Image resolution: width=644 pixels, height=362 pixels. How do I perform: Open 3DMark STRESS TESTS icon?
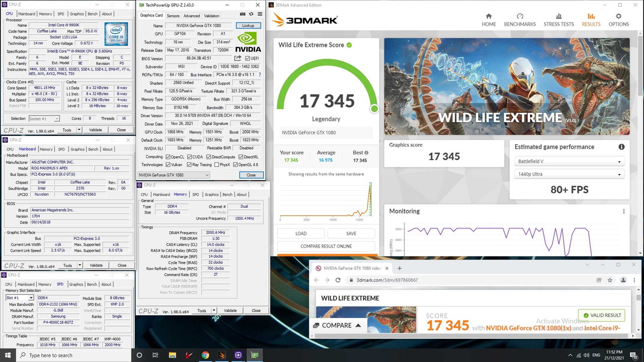(558, 16)
